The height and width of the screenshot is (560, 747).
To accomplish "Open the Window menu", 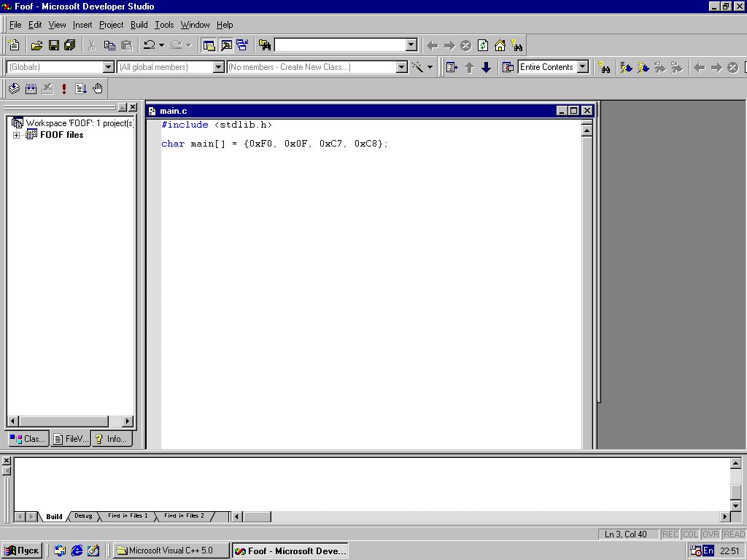I will pyautogui.click(x=195, y=25).
